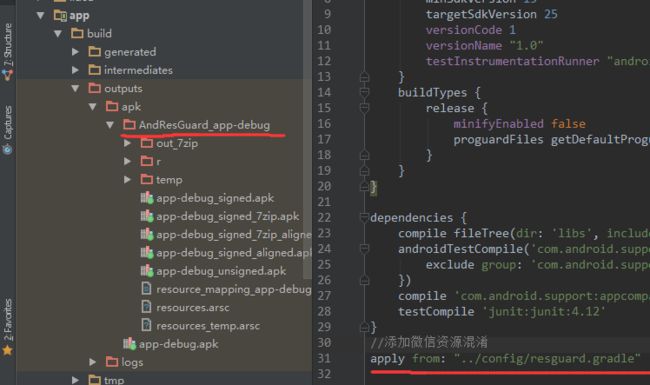650x385 pixels.
Task: Collapse the build folder arrow
Action: [x=58, y=34]
